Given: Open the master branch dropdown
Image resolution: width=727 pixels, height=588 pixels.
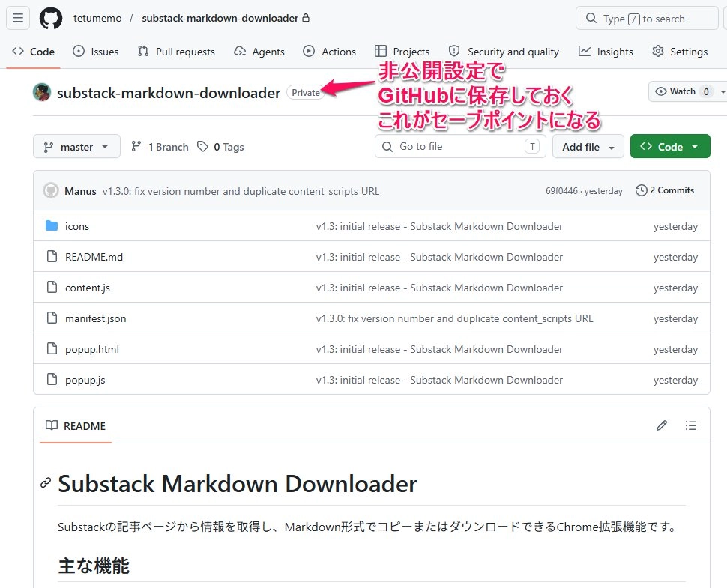Looking at the screenshot, I should [x=76, y=146].
